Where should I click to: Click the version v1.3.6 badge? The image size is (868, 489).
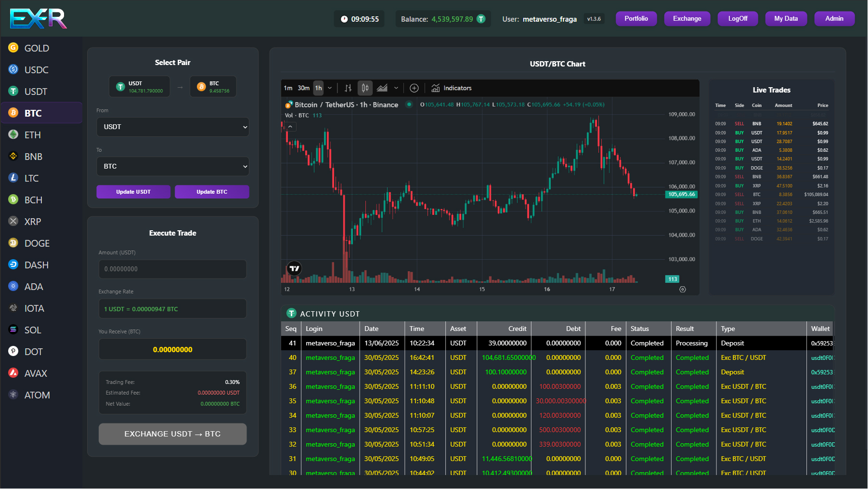coord(594,19)
